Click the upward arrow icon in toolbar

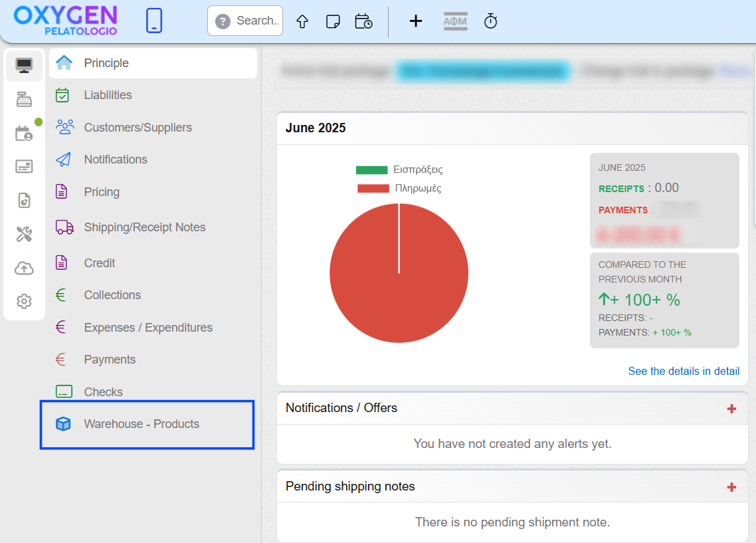pyautogui.click(x=302, y=21)
